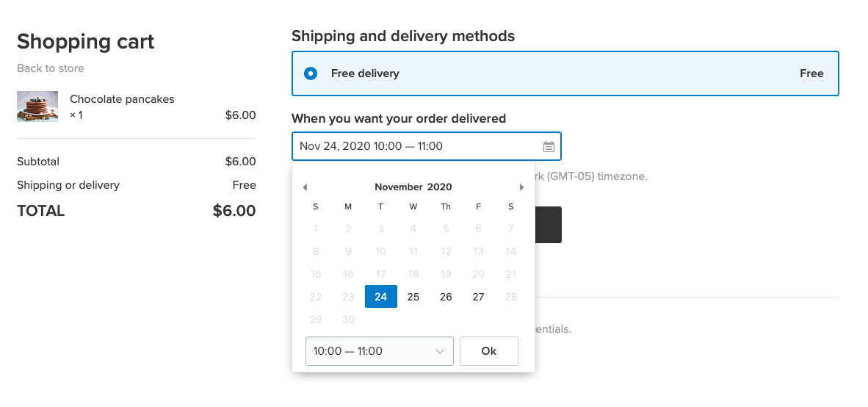868x407 pixels.
Task: Select the Free delivery radio button
Action: [311, 73]
